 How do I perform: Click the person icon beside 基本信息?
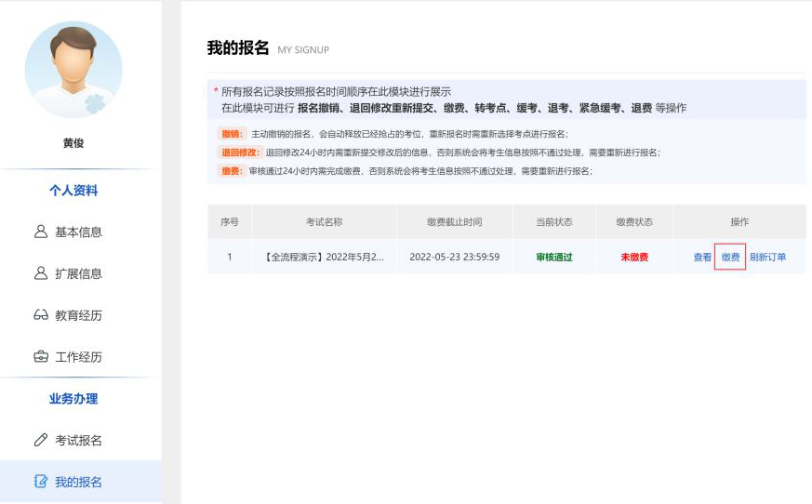[x=39, y=232]
